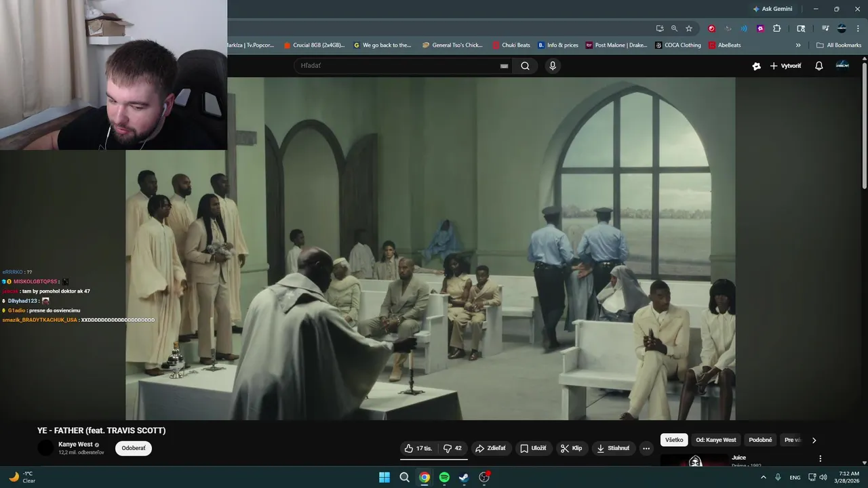Image resolution: width=868 pixels, height=488 pixels.
Task: Open the Info & prices bookmark
Action: coord(558,45)
